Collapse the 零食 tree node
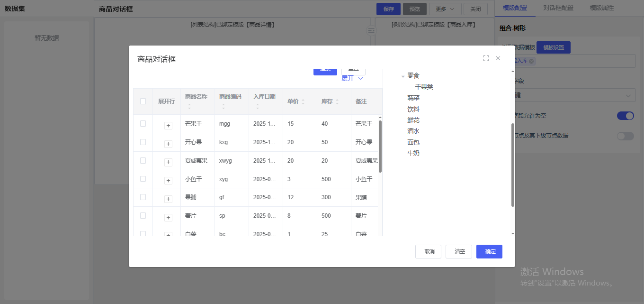Image resolution: width=644 pixels, height=304 pixels. click(x=403, y=76)
